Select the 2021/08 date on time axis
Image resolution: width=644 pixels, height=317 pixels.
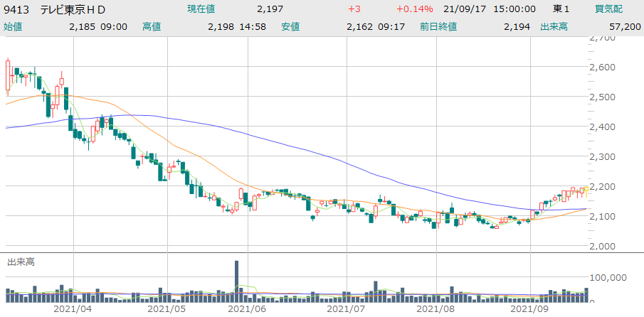pos(435,309)
